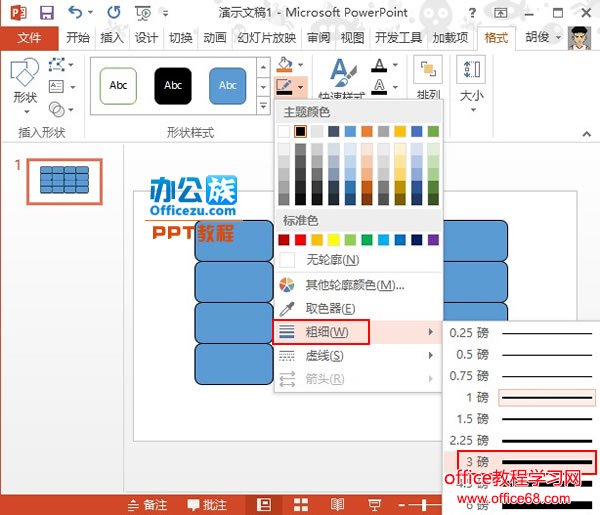The image size is (600, 515).
Task: Choose 3 pt line weight
Action: pyautogui.click(x=521, y=462)
